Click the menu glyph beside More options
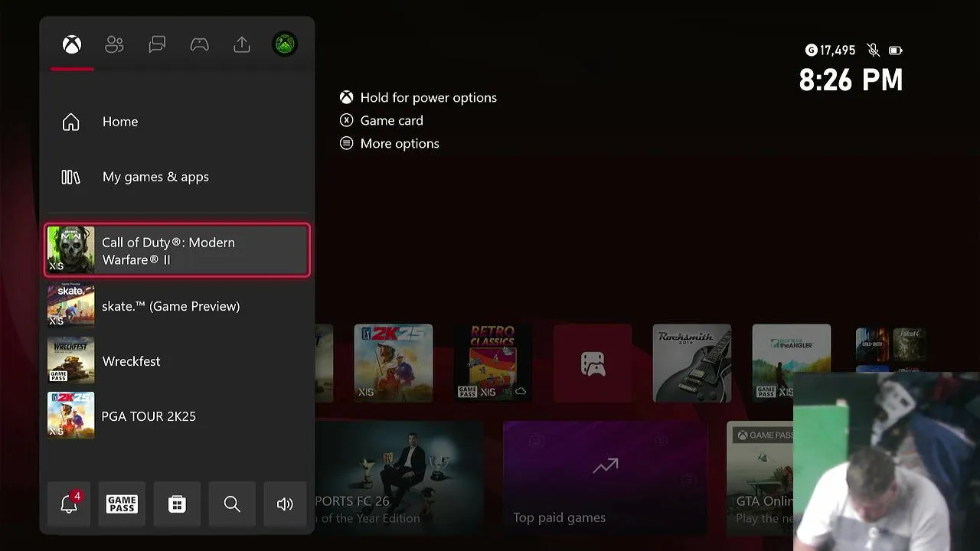980x551 pixels. tap(347, 143)
